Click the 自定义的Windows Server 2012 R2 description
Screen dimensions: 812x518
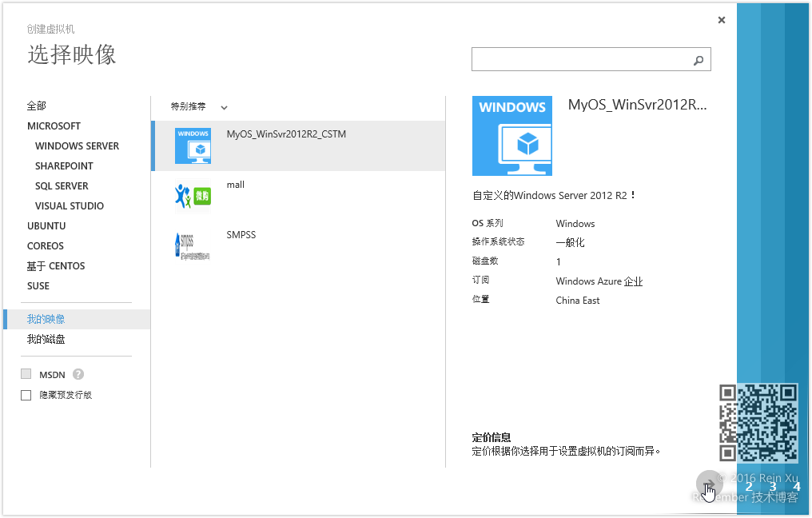554,195
